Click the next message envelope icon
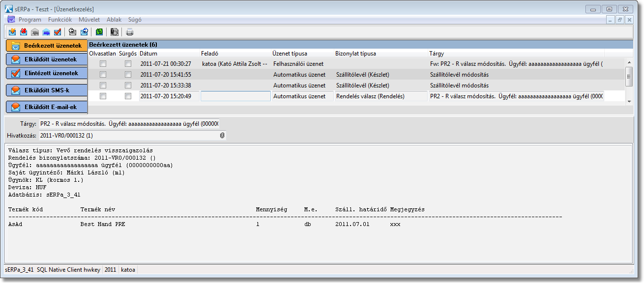 point(84,32)
